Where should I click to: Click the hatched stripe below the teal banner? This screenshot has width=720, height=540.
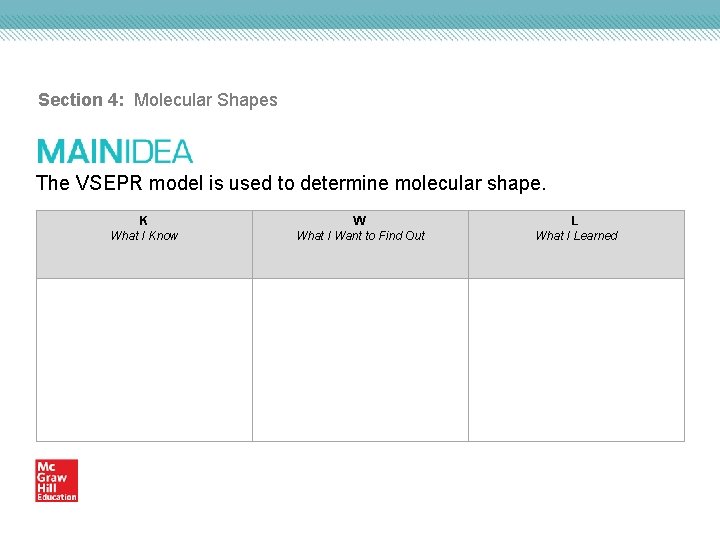point(360,34)
